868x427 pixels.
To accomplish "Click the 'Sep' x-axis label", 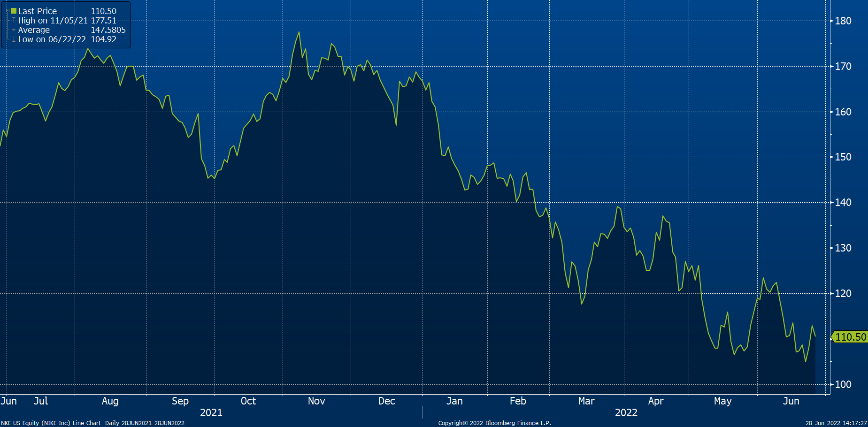I will tap(180, 401).
